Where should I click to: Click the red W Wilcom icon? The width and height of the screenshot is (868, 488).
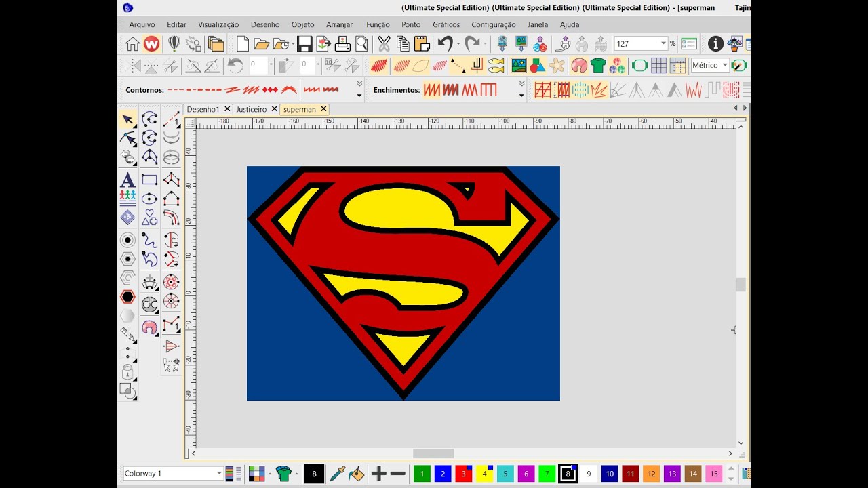(151, 44)
